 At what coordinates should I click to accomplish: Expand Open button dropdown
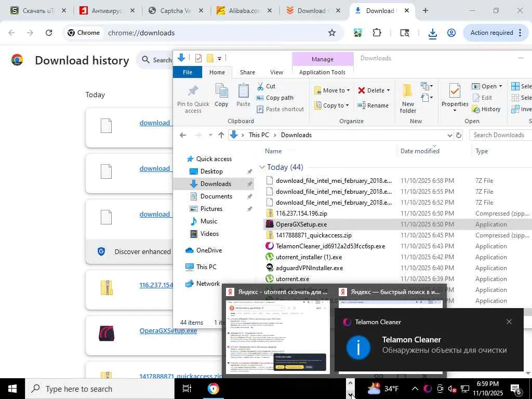[x=500, y=86]
